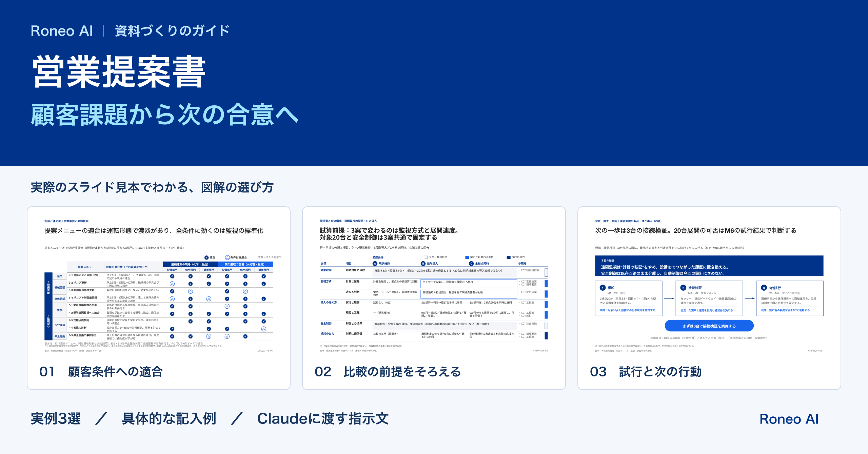The height and width of the screenshot is (454, 868).
Task: Click the circled A 現状維持 column header
Action: pyautogui.click(x=381, y=264)
